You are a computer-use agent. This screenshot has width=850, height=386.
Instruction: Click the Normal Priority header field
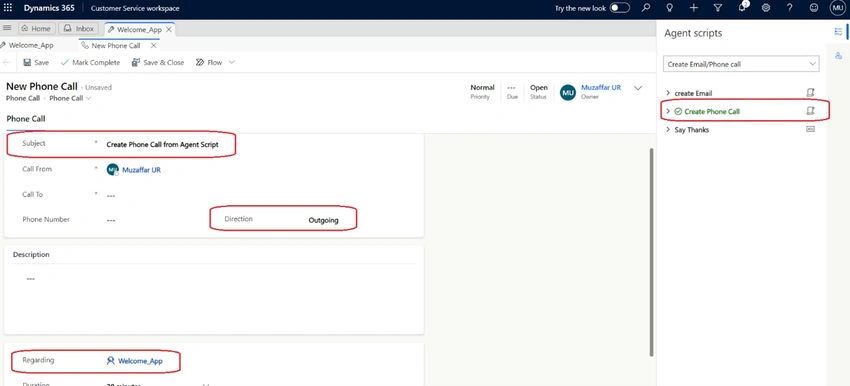482,92
